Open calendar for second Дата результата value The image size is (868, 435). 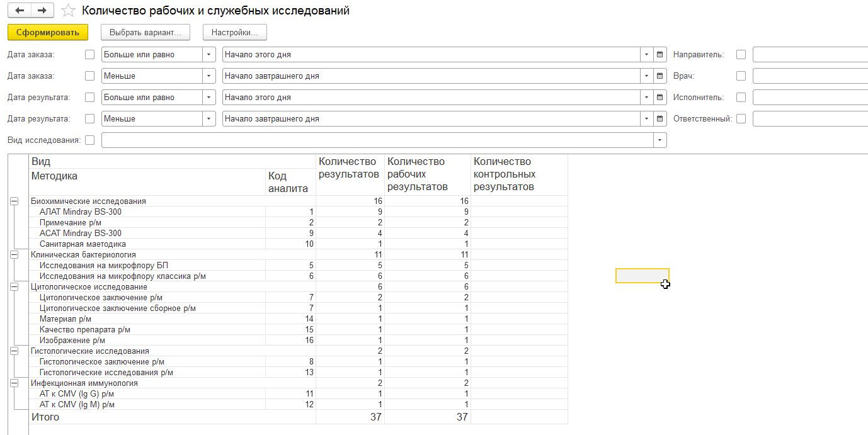coord(660,119)
